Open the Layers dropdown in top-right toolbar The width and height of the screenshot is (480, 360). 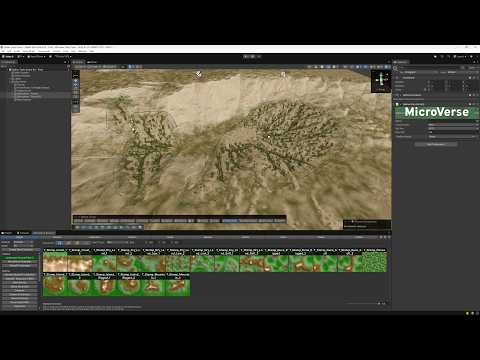461,57
